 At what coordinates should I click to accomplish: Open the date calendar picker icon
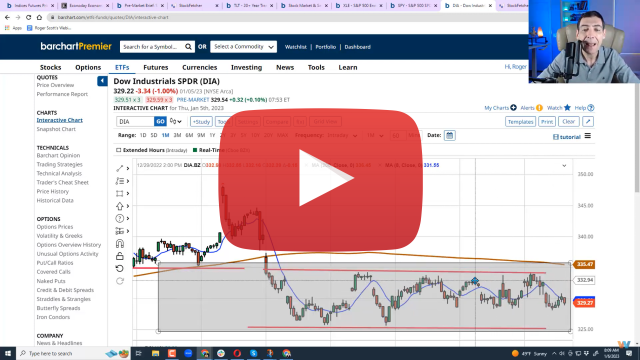click(449, 136)
